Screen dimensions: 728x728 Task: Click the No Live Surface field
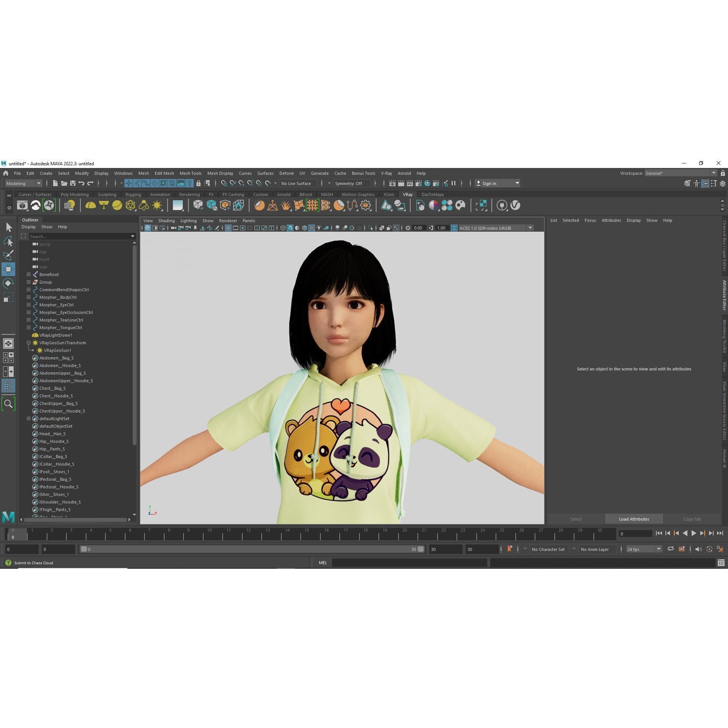[x=298, y=184]
